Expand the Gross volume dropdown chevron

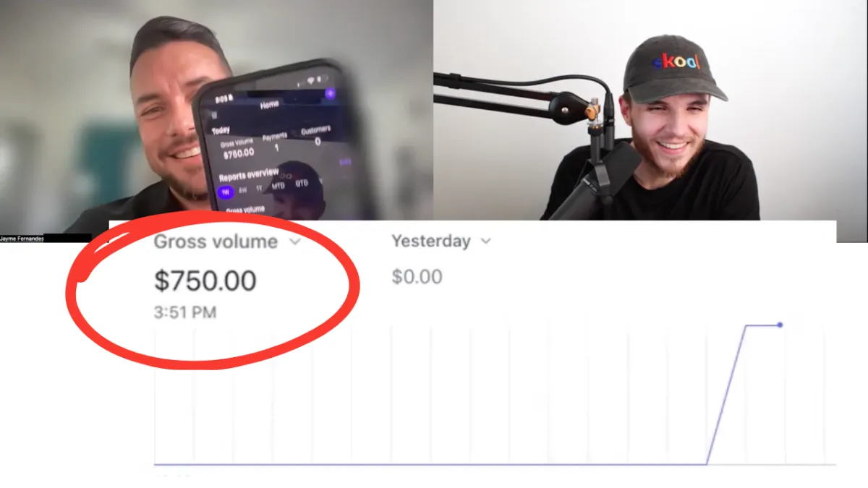294,242
